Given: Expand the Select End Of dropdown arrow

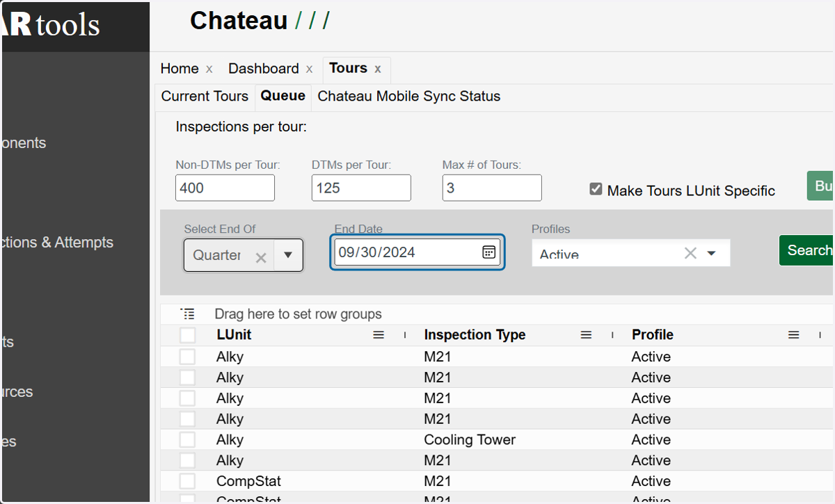Looking at the screenshot, I should pyautogui.click(x=288, y=255).
